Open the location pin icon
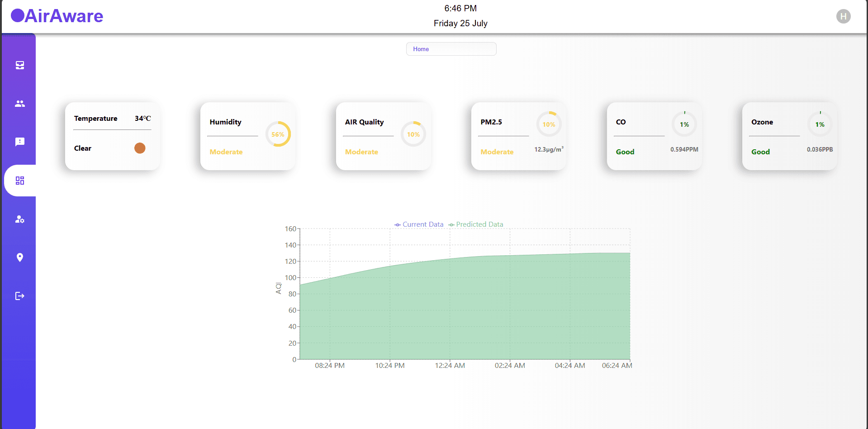This screenshot has height=429, width=868. (20, 257)
